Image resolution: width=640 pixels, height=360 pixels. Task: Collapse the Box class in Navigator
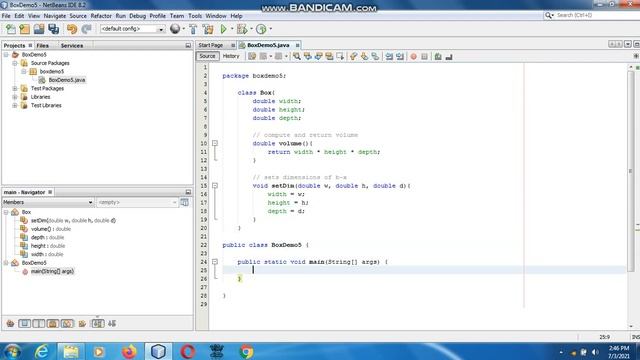[x=6, y=212]
